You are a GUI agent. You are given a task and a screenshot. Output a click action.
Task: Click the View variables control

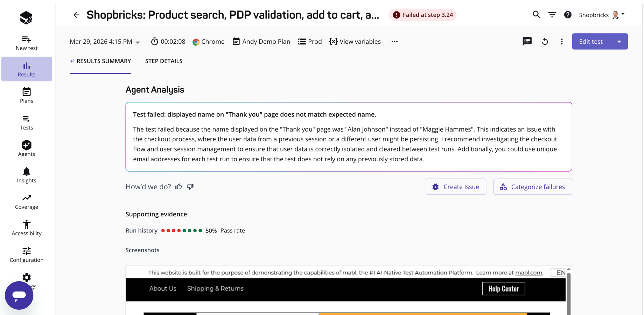click(x=355, y=41)
